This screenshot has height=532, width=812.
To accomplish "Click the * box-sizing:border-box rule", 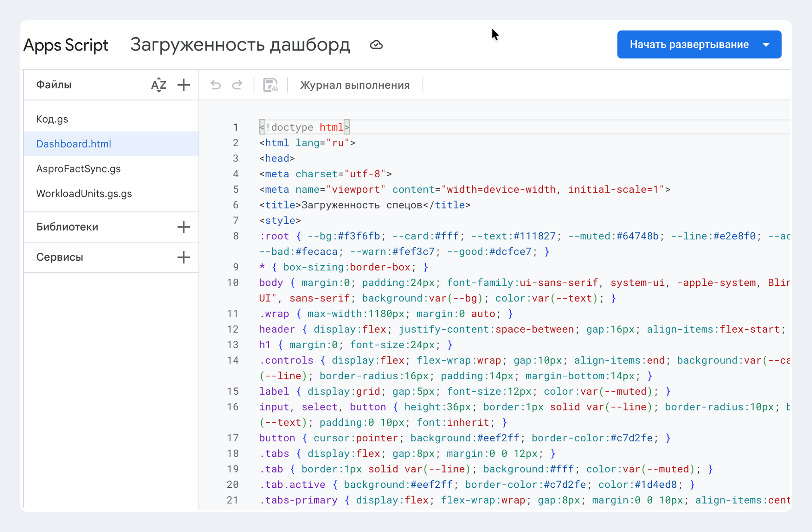I will 343,267.
